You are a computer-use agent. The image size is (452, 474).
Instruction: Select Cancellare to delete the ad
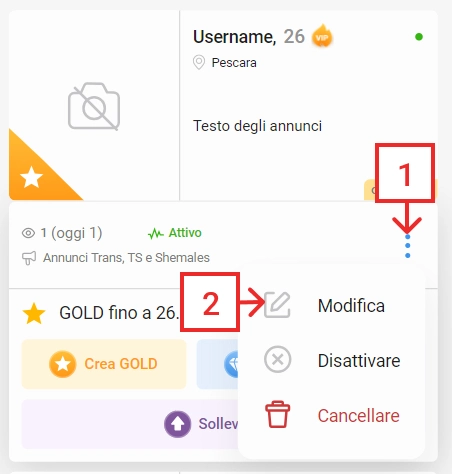358,416
